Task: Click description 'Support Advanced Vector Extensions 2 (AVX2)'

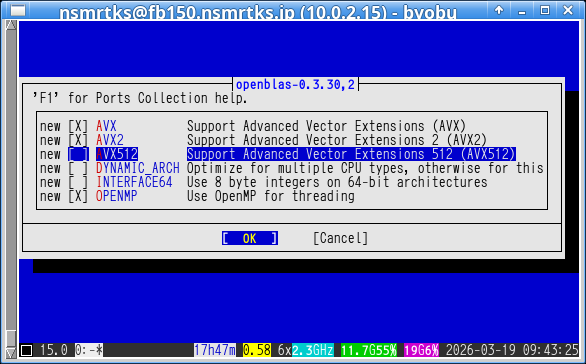Action: (x=337, y=140)
